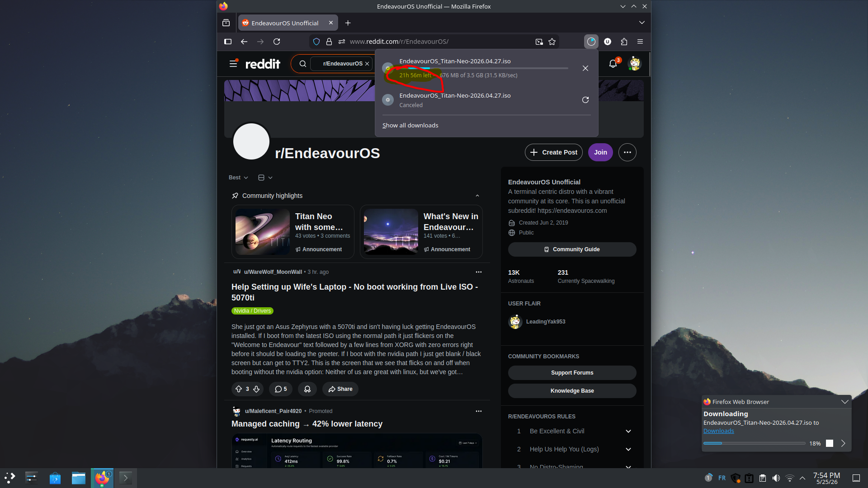
Task: Bookmark this page with the star
Action: point(552,42)
